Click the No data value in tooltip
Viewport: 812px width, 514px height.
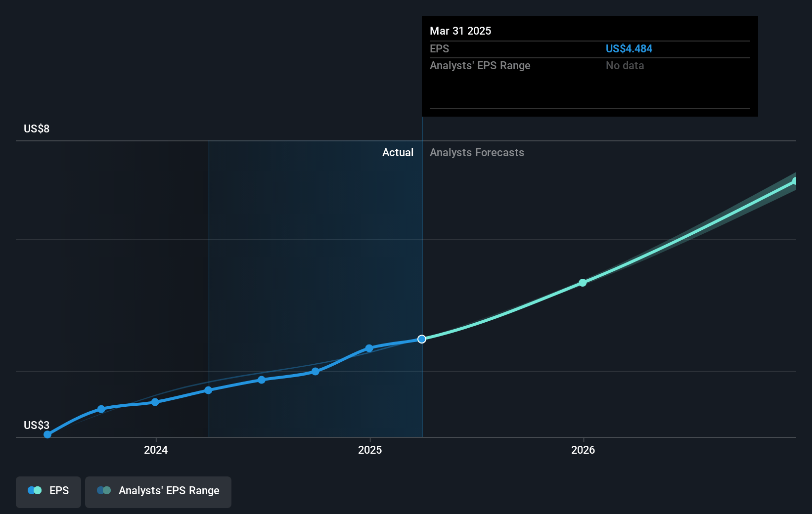coord(625,65)
